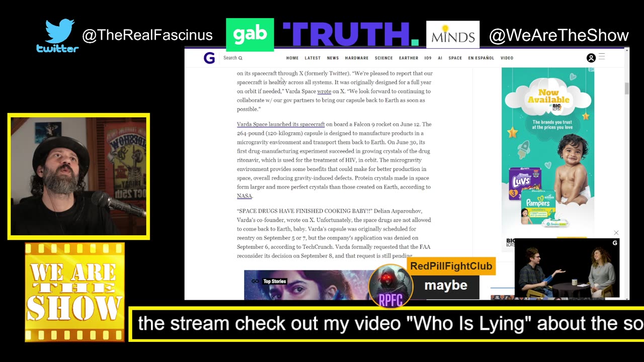Open the HARDWARE nav item
Screen dimensions: 644x362
click(x=357, y=58)
